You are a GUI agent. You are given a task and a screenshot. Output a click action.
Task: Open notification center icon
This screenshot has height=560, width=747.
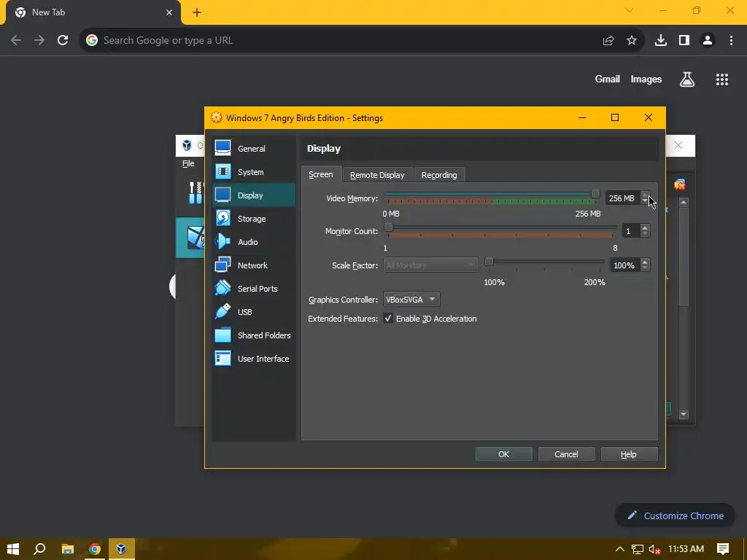click(x=723, y=549)
